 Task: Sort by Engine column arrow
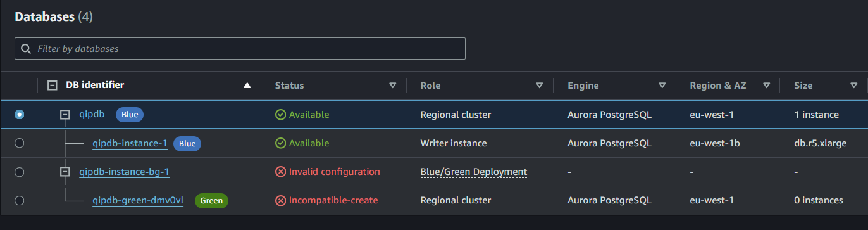pos(662,86)
